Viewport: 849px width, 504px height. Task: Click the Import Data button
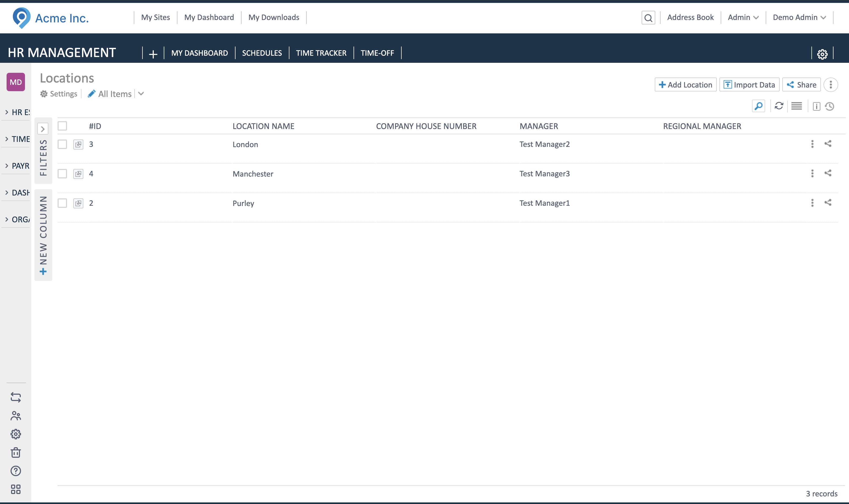pos(749,85)
